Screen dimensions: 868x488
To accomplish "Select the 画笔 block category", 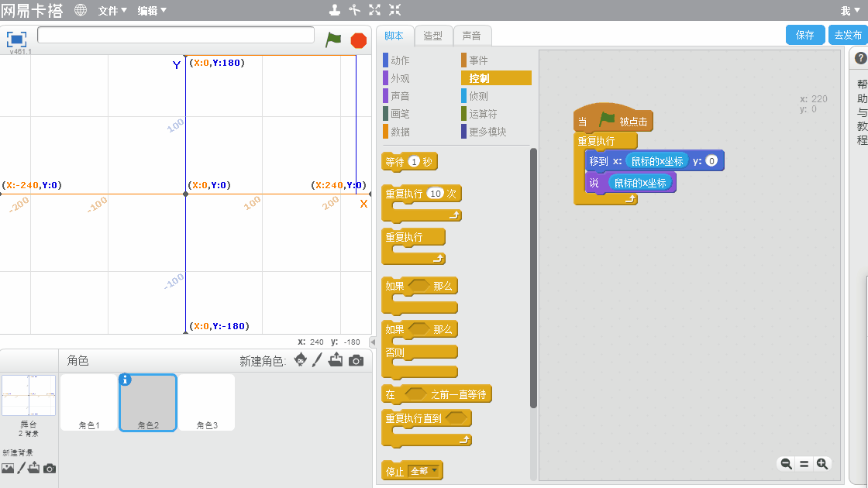I will (400, 114).
